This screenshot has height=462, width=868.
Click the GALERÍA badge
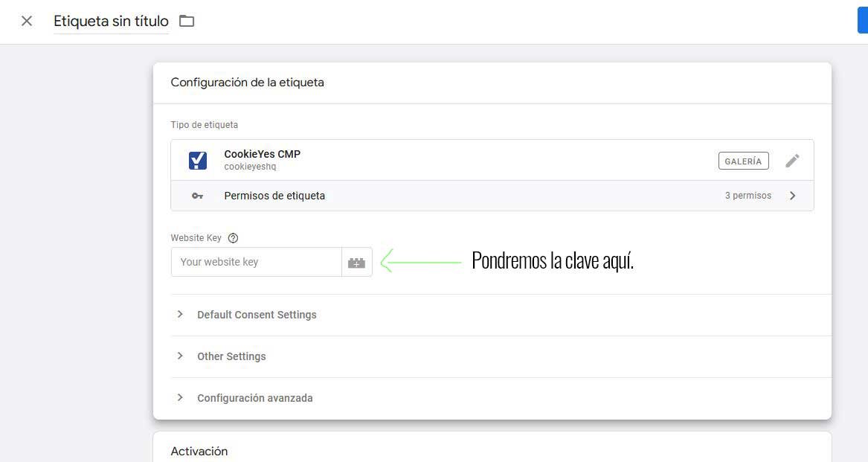coord(743,161)
